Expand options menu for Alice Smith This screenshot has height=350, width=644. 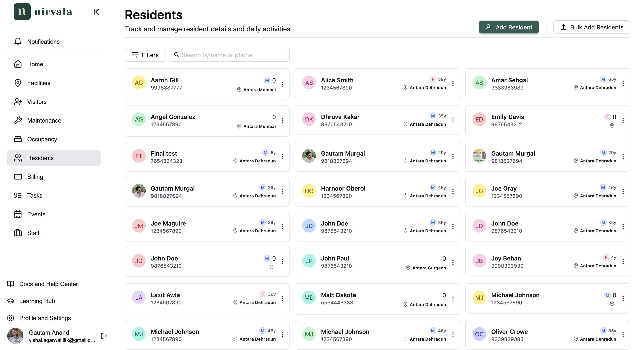pyautogui.click(x=453, y=83)
